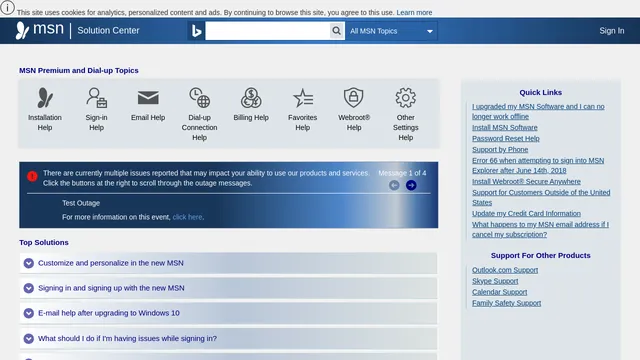Expand issues while signing in solution
This screenshot has height=360, width=640.
click(228, 338)
